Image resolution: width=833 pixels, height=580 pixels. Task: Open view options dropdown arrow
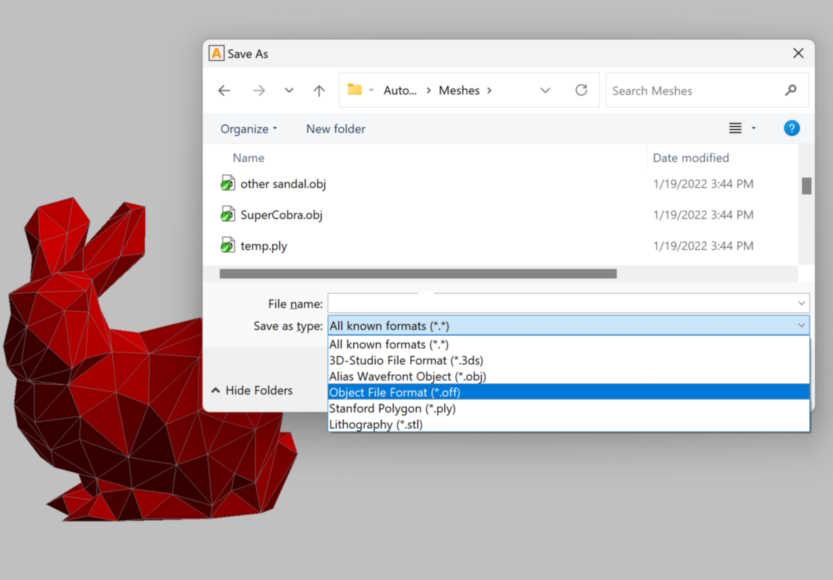click(753, 128)
